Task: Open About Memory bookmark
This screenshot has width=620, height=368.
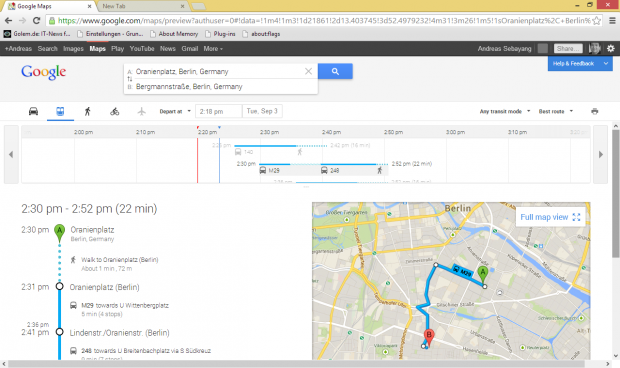Action: [174, 34]
